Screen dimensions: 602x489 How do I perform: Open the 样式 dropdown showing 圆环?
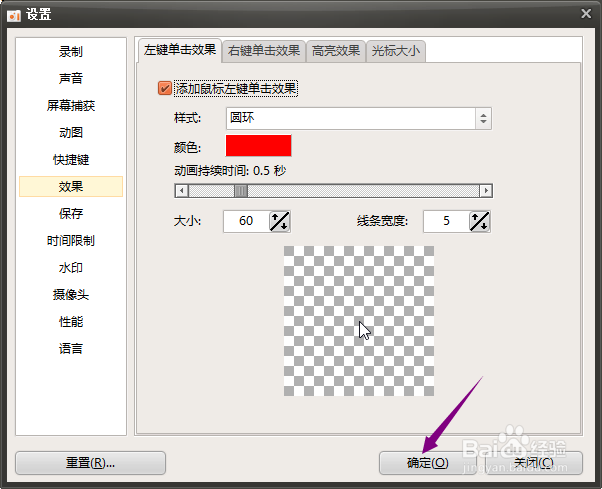tap(359, 118)
